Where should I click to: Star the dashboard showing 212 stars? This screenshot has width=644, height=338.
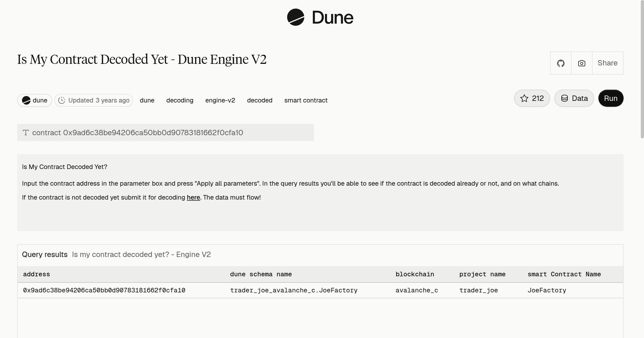pyautogui.click(x=532, y=98)
